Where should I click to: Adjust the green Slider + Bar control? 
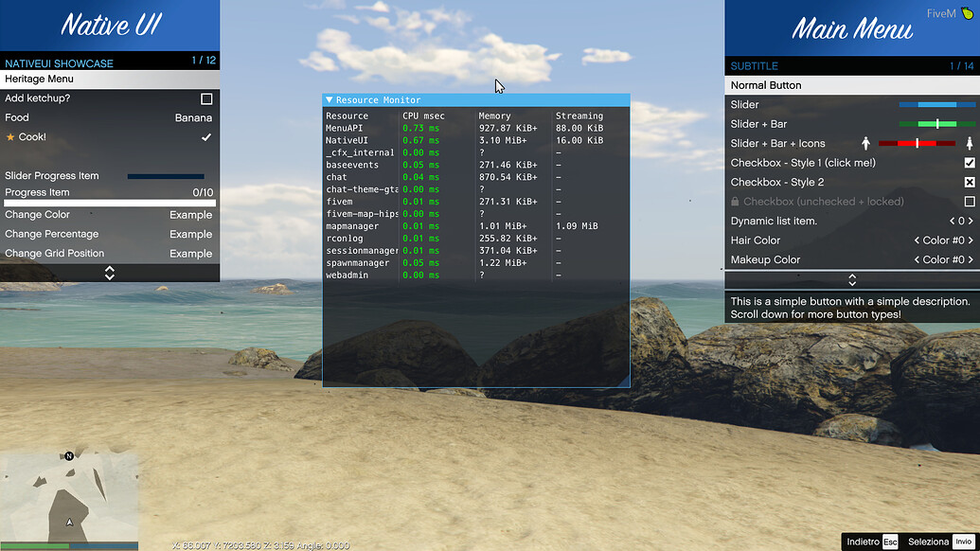coord(937,123)
